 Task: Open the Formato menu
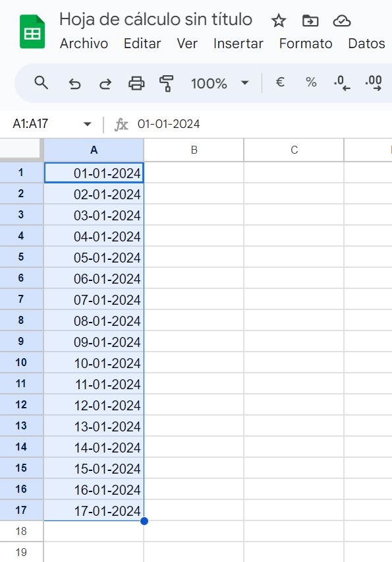(x=306, y=44)
